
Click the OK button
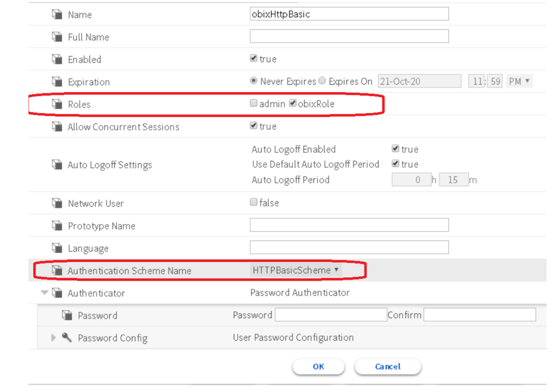(x=318, y=367)
